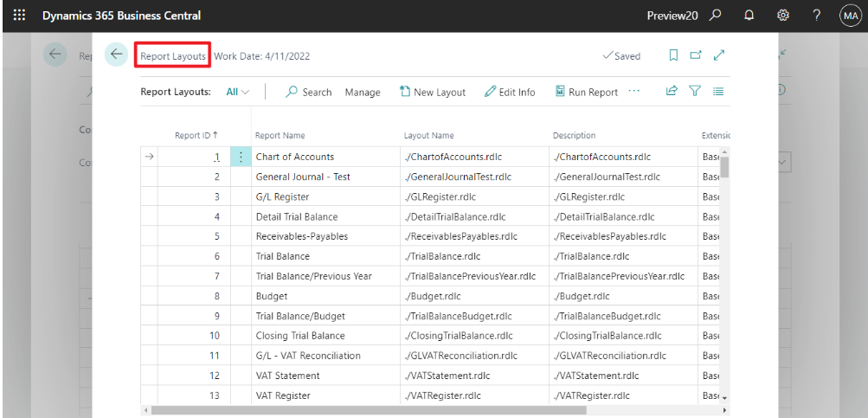The image size is (868, 418).
Task: Click Run Report action
Action: [586, 92]
